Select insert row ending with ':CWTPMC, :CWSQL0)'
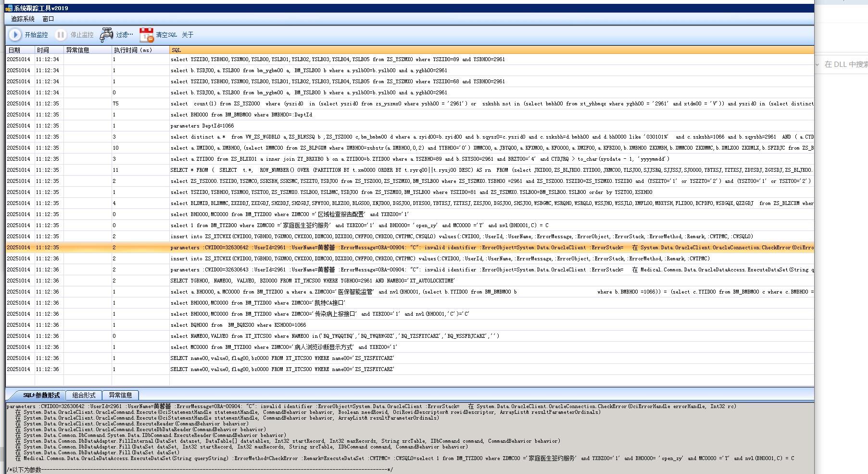Viewport: 868px width, 474px height. [x=410, y=236]
